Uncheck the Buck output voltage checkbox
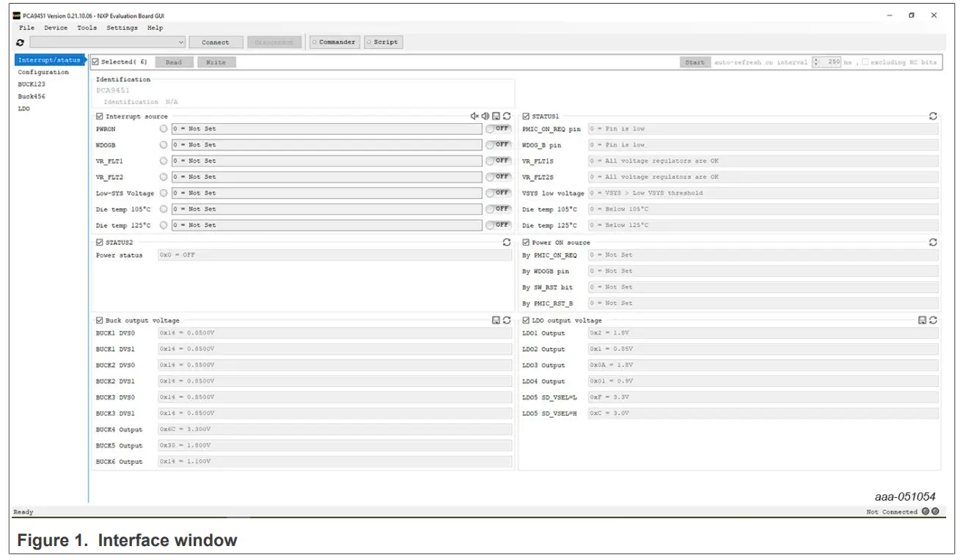This screenshot has width=966, height=560. (x=100, y=320)
